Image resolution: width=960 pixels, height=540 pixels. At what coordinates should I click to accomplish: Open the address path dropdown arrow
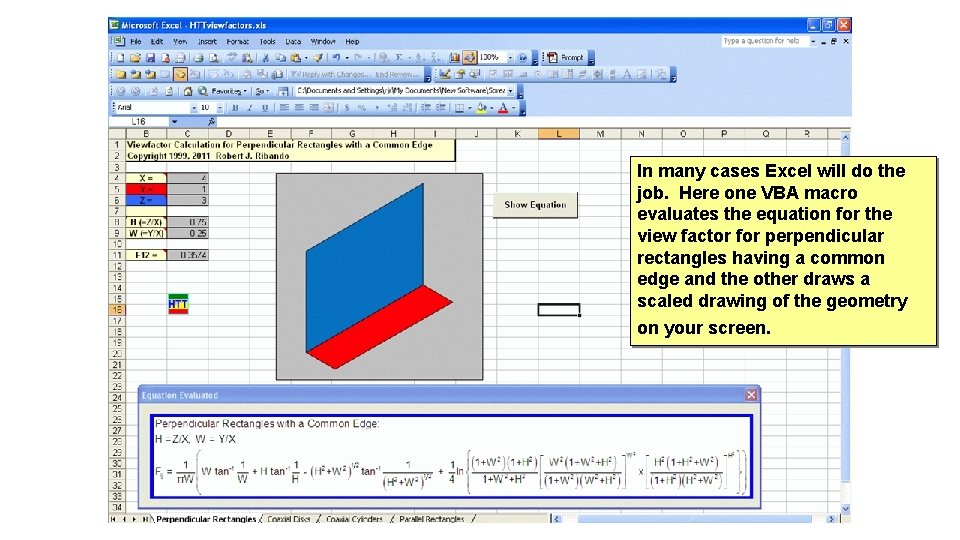(510, 91)
